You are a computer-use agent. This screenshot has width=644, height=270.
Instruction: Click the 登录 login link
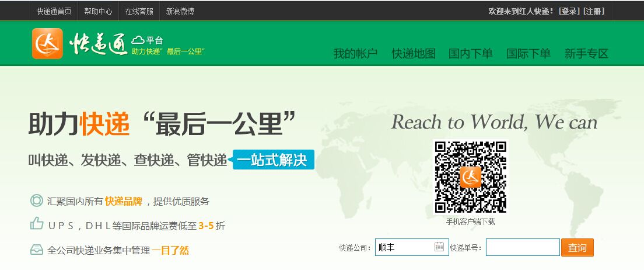(569, 11)
